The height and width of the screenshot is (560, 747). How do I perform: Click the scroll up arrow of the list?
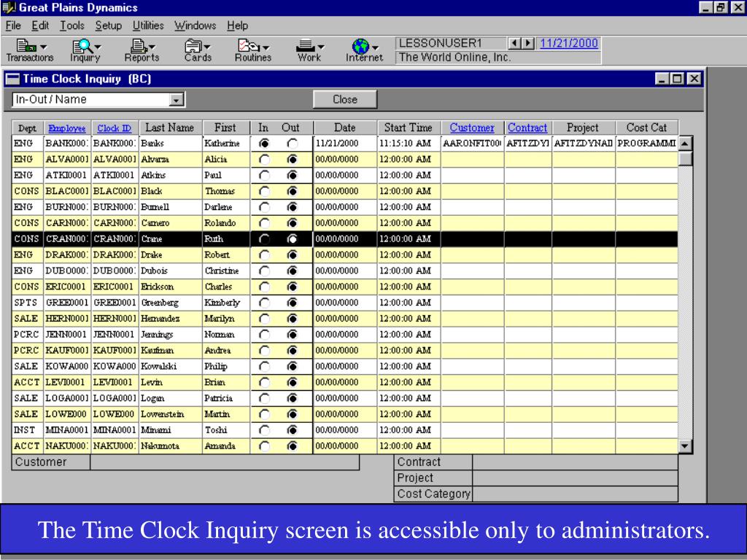point(685,144)
